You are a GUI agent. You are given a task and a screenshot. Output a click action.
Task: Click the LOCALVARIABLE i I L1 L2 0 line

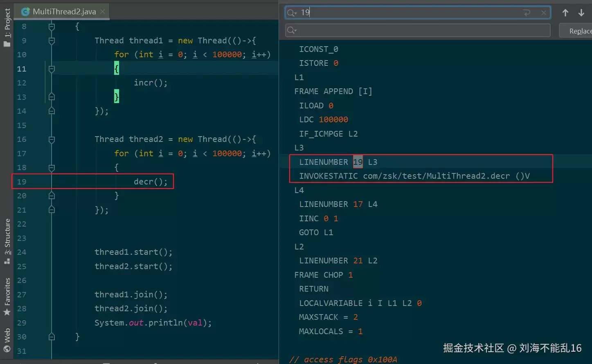360,303
